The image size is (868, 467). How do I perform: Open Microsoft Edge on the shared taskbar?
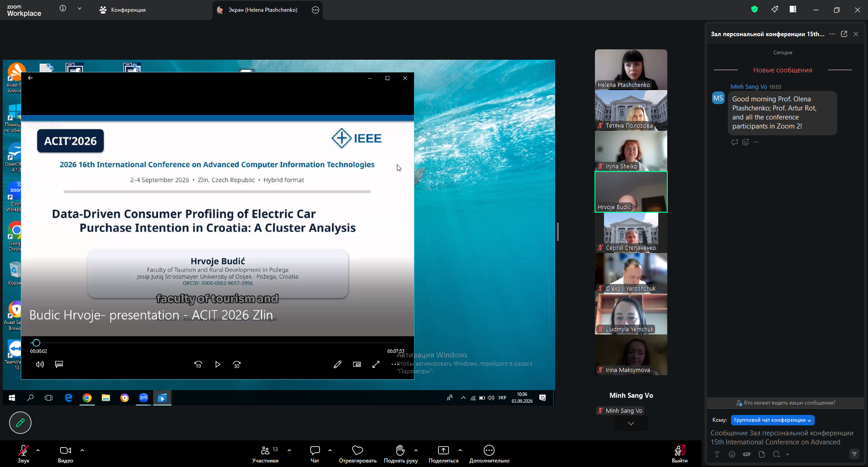point(68,398)
